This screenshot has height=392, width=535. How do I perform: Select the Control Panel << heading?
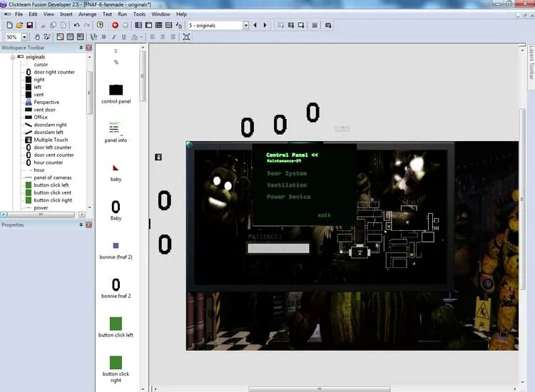click(292, 155)
